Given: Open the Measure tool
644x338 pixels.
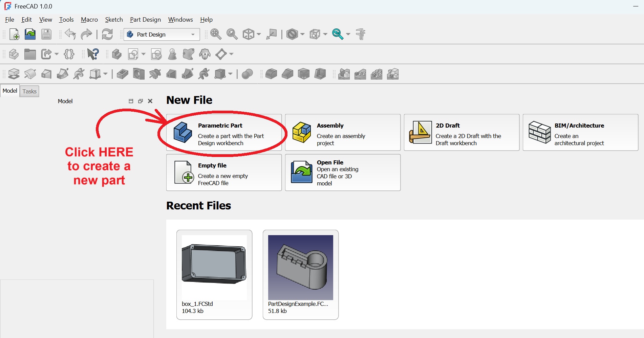Looking at the screenshot, I should pyautogui.click(x=361, y=34).
